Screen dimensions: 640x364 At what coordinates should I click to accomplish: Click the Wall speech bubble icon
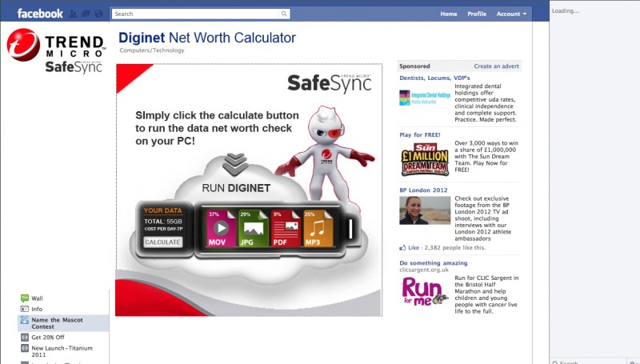tap(25, 298)
